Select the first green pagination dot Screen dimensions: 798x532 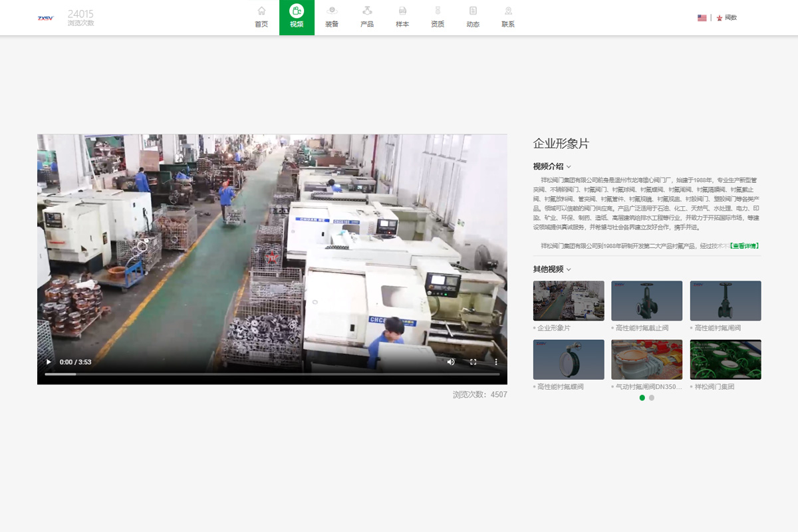(x=642, y=398)
